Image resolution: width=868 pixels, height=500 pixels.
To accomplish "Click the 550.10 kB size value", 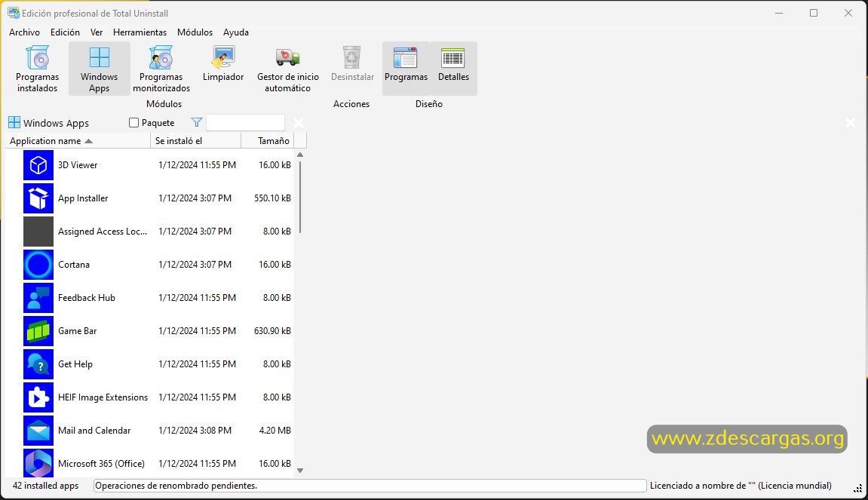I will 272,198.
